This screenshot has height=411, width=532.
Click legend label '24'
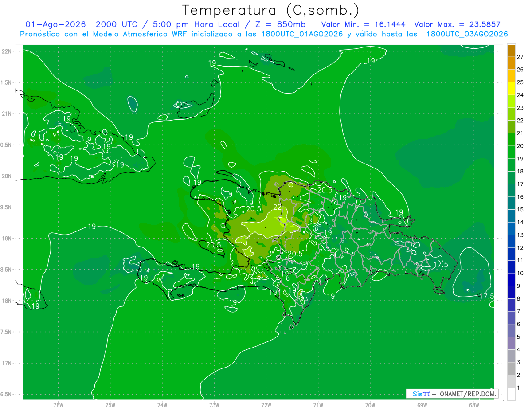(x=520, y=95)
